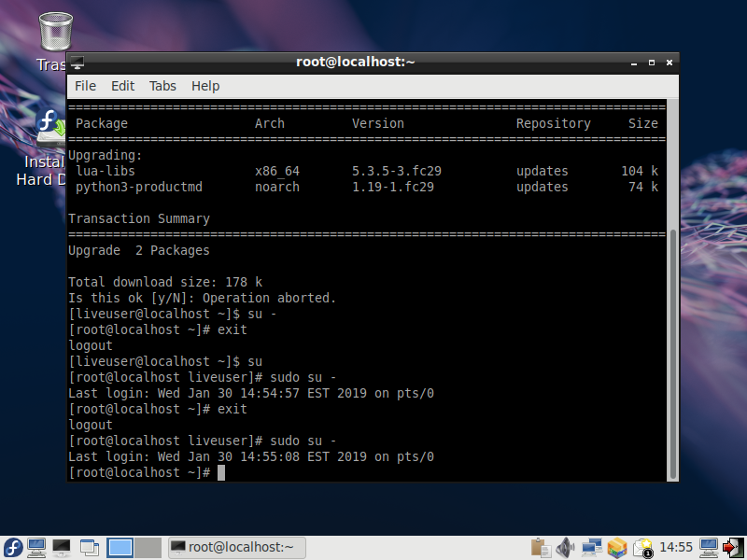This screenshot has height=560, width=747.
Task: Click the '74 k' size value
Action: (x=643, y=187)
